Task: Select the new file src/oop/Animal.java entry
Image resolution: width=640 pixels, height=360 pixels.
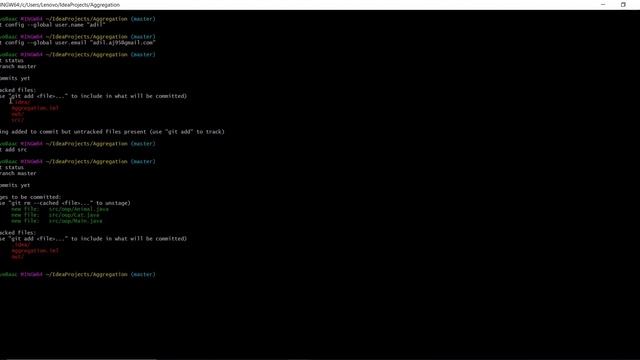Action: pos(60,209)
